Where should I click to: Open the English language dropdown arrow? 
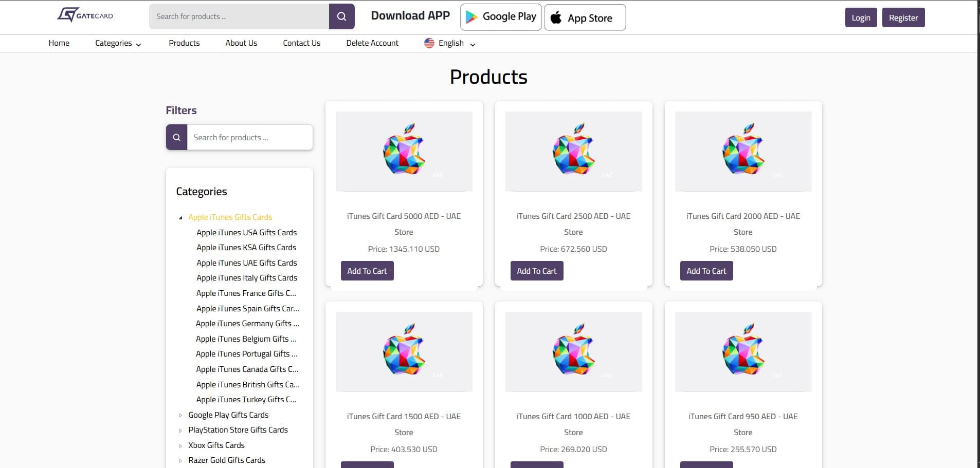click(x=473, y=45)
